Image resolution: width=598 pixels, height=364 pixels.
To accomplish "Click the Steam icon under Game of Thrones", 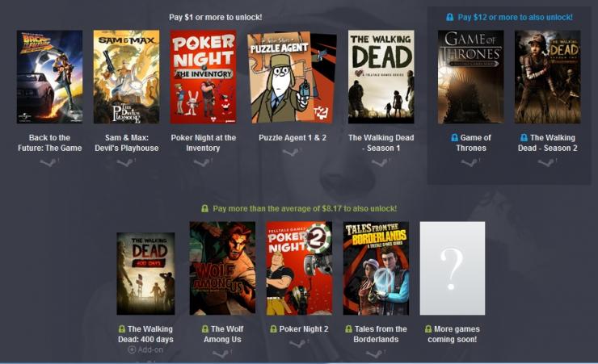I will coord(470,163).
